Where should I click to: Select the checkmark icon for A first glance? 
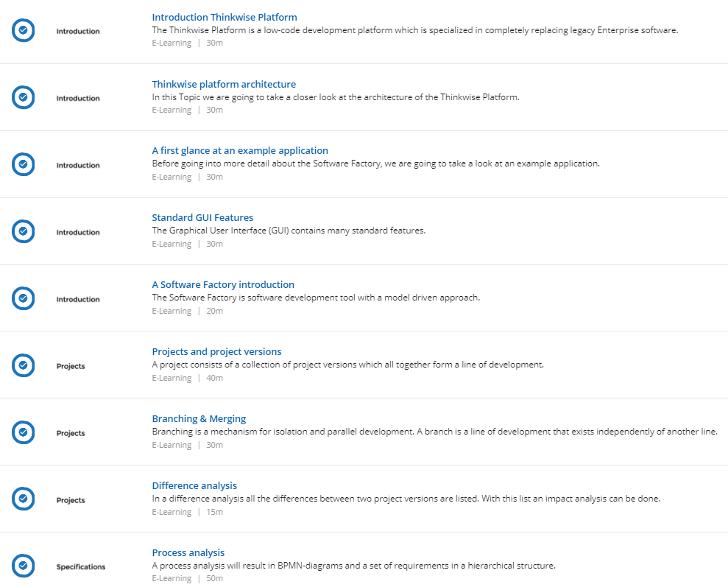[x=24, y=164]
